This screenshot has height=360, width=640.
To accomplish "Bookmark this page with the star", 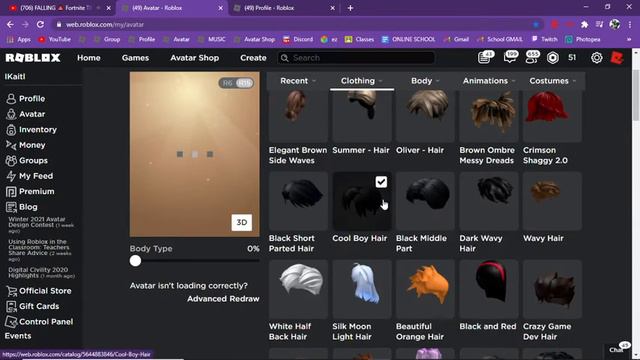I will click(536, 24).
